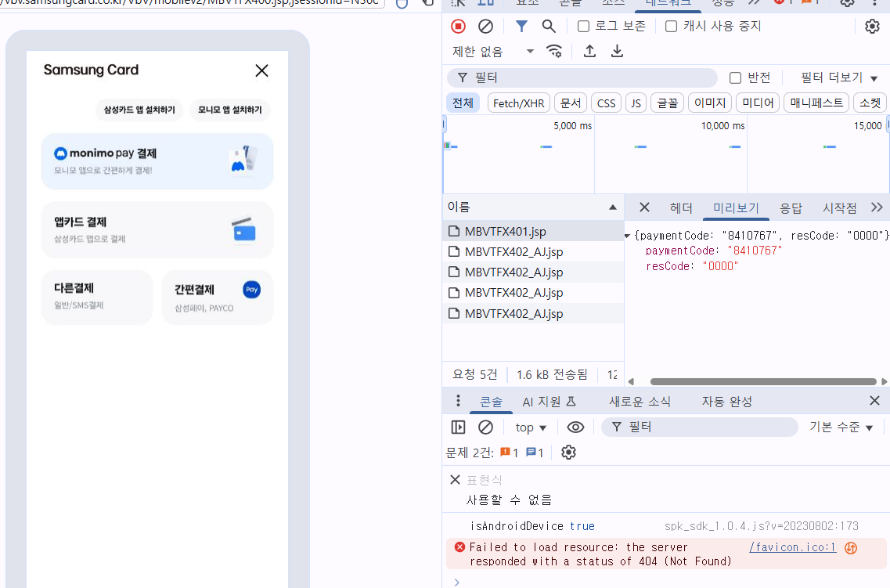Screen dimensions: 890x588
Task: Open the 제한 없음 throttling dropdown
Action: coord(492,52)
